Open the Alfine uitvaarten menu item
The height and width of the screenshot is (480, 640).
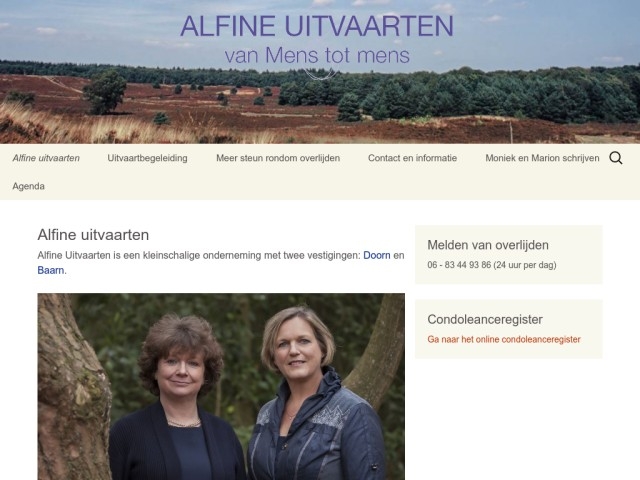(x=46, y=158)
